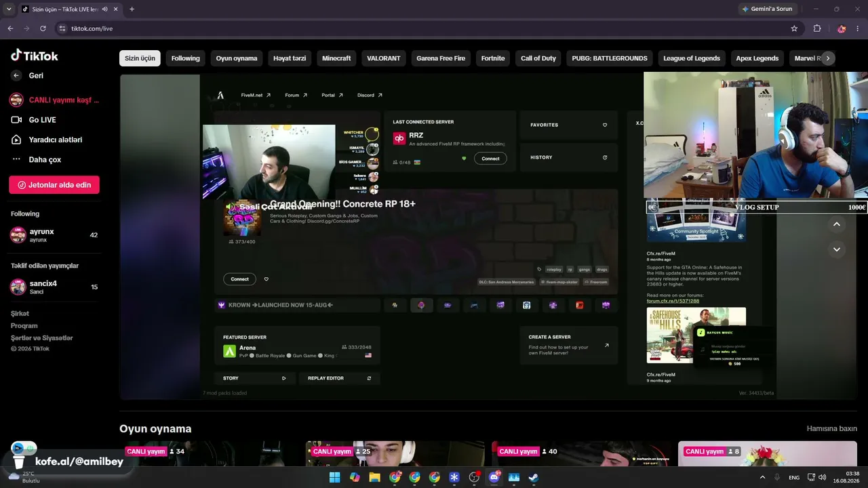Open a new browser tab
868x488 pixels.
pos(132,9)
